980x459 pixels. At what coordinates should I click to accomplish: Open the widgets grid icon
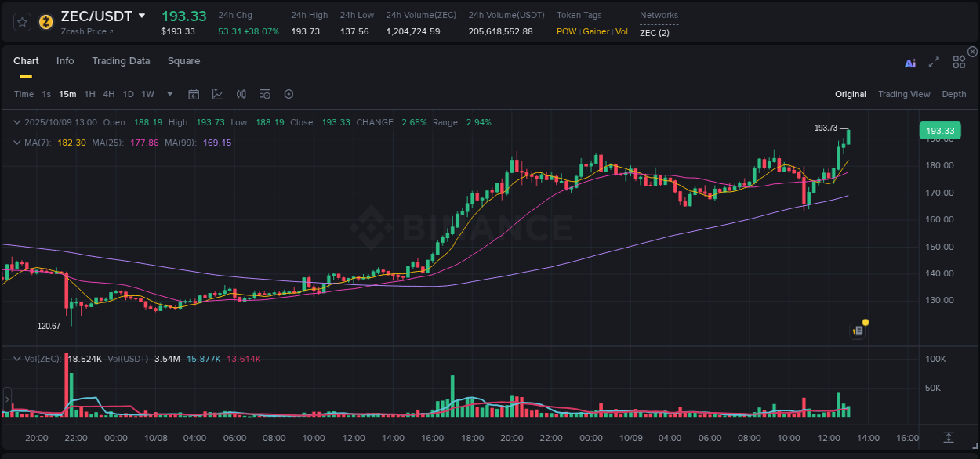pyautogui.click(x=958, y=62)
